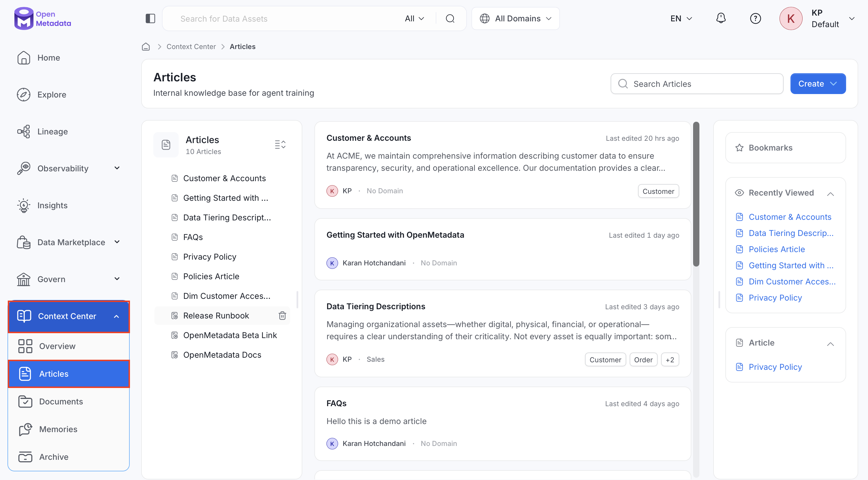Open the help question mark icon
The height and width of the screenshot is (480, 868).
pyautogui.click(x=755, y=18)
